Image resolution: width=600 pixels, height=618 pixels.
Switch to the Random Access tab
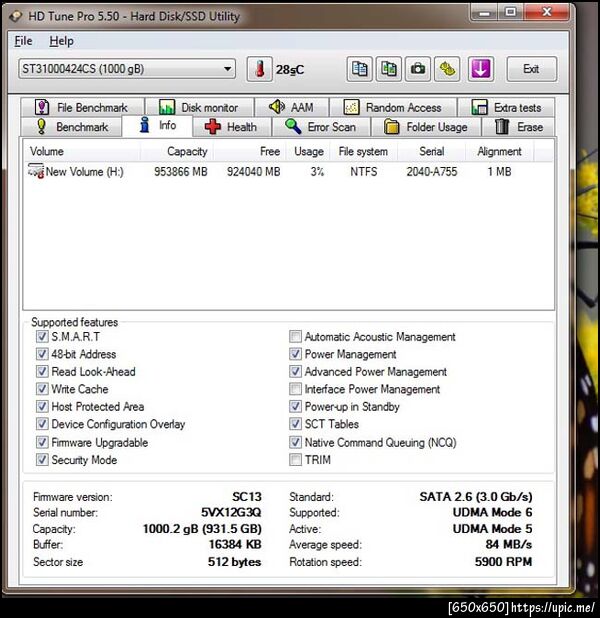point(393,107)
